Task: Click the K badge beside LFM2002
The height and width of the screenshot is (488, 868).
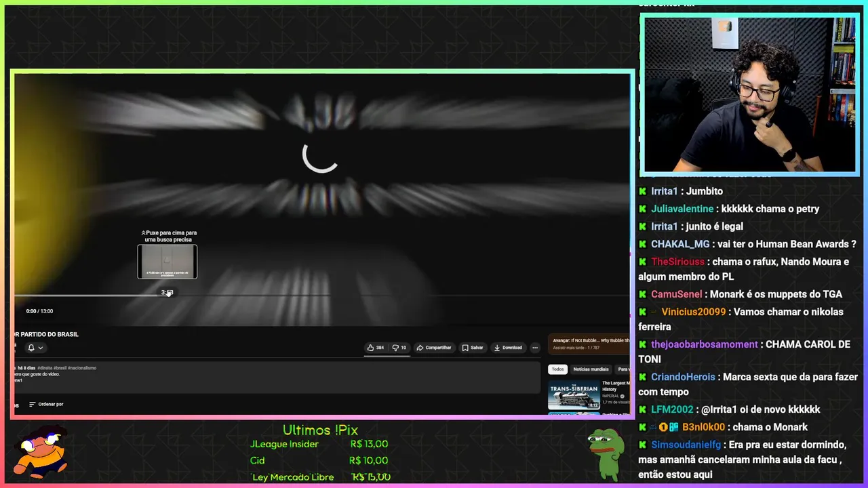Action: coord(643,409)
